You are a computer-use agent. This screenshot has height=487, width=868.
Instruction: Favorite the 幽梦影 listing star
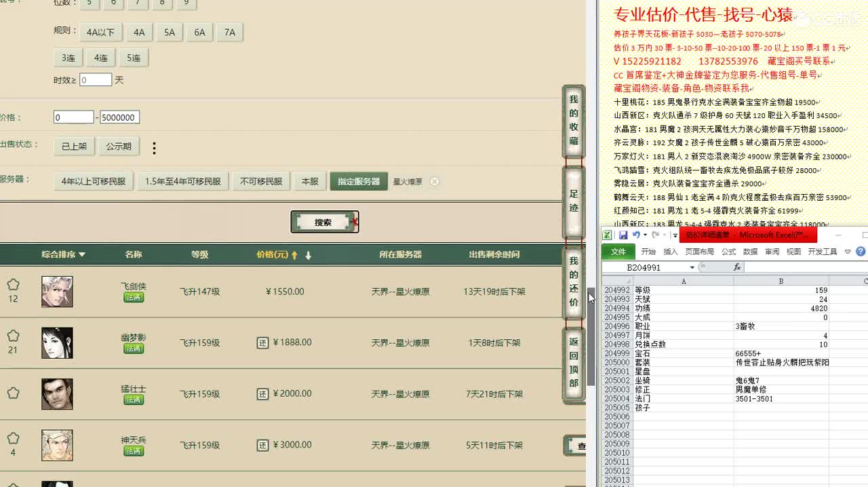13,336
